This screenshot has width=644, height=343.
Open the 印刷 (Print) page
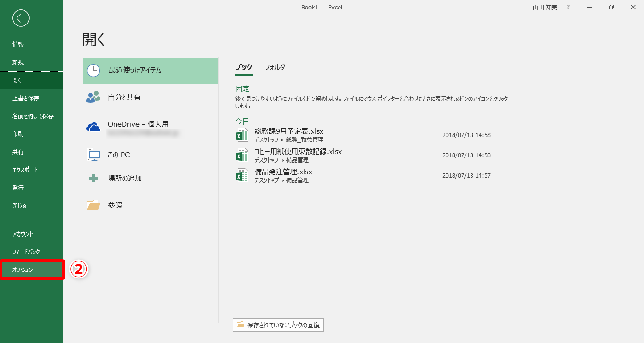point(32,134)
